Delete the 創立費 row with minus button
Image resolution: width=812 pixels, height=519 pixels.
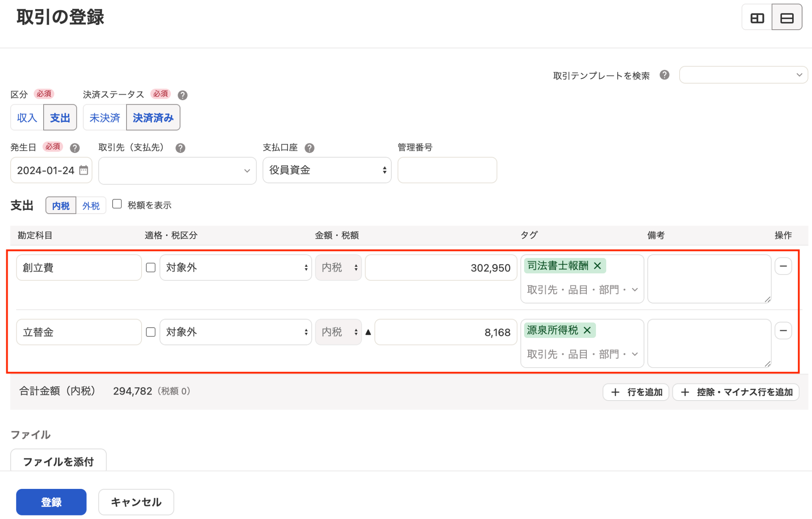click(x=783, y=266)
